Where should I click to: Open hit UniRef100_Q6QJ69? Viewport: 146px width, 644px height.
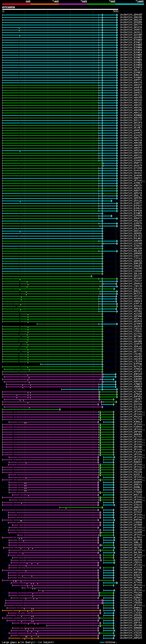coord(131,20)
